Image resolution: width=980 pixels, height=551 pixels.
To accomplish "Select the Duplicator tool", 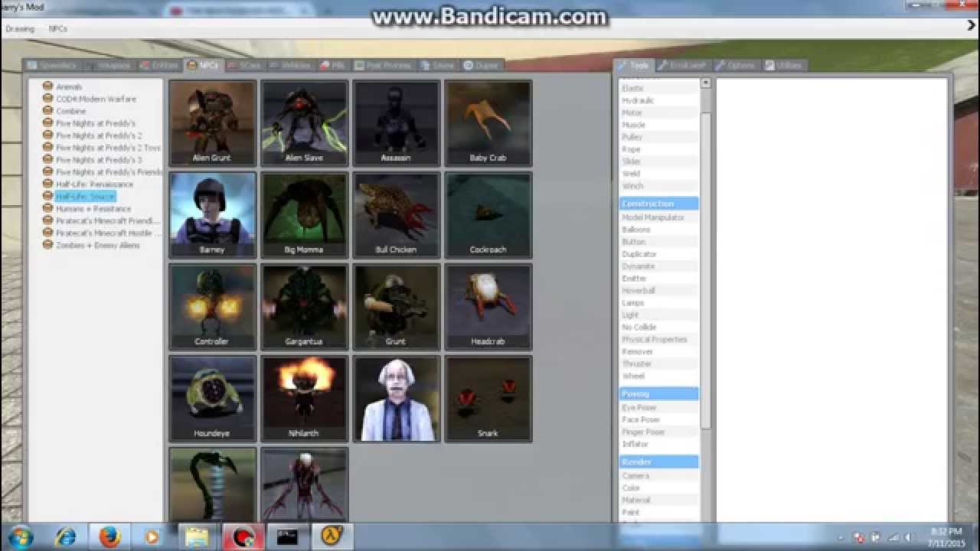I will tap(639, 254).
